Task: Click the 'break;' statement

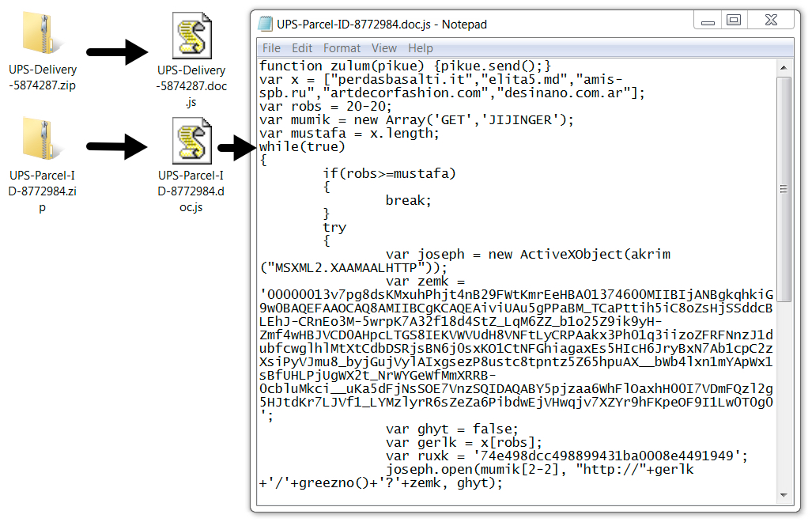Action: (x=409, y=200)
